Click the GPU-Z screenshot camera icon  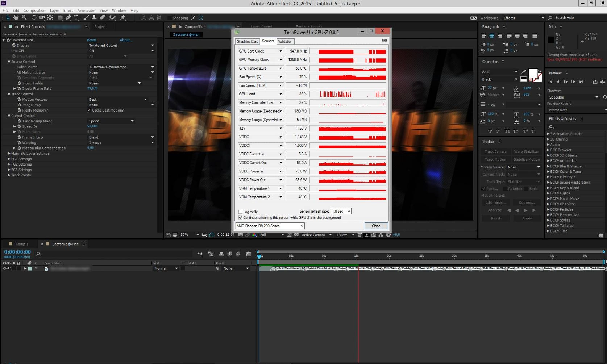384,40
